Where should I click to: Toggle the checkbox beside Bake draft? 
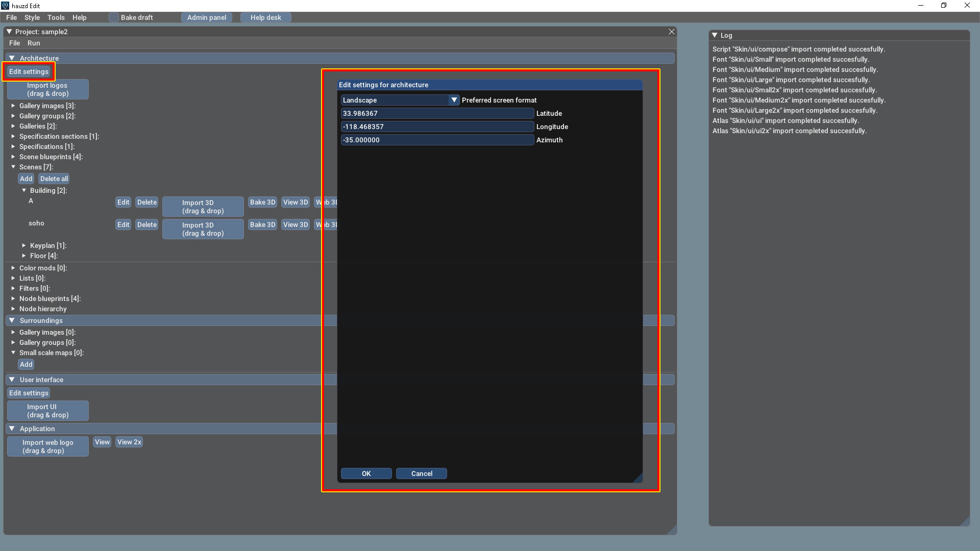113,17
